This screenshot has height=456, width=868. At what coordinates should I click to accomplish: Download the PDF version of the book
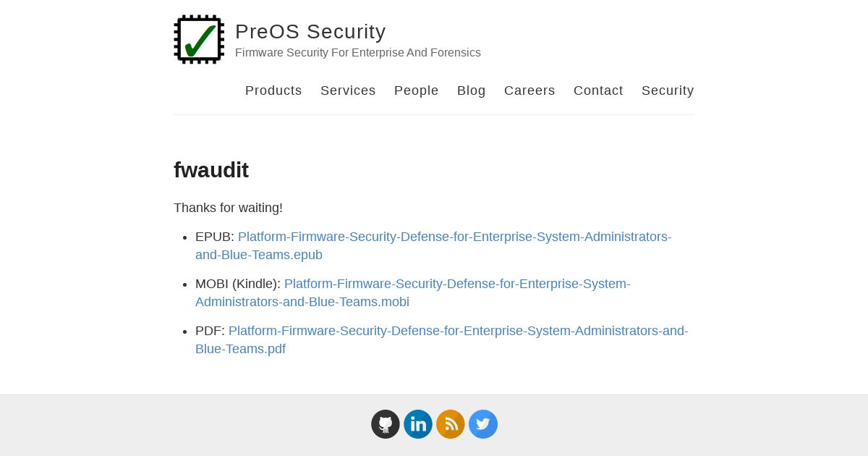[x=458, y=331]
